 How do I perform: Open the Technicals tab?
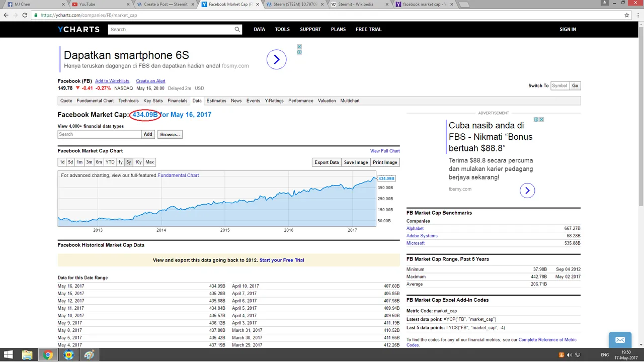pyautogui.click(x=128, y=101)
